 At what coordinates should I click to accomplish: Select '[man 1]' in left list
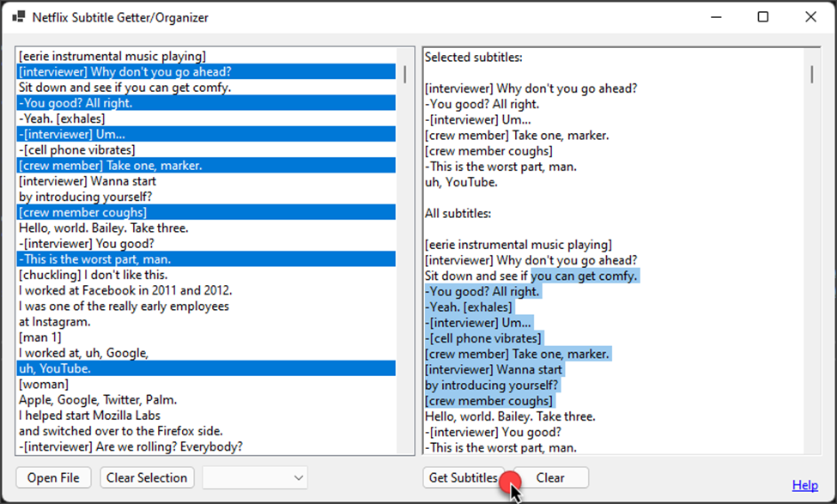206,337
